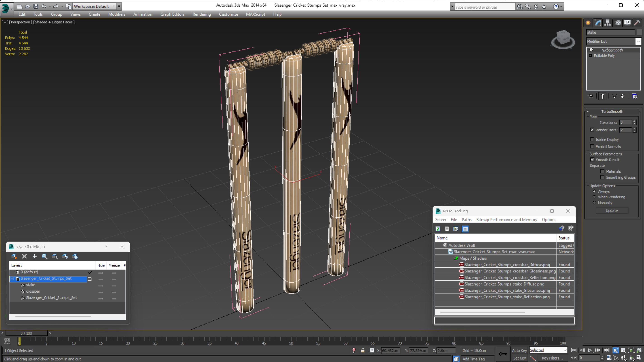Enable Explicit Normals checkbox
The image size is (644, 362).
[592, 146]
